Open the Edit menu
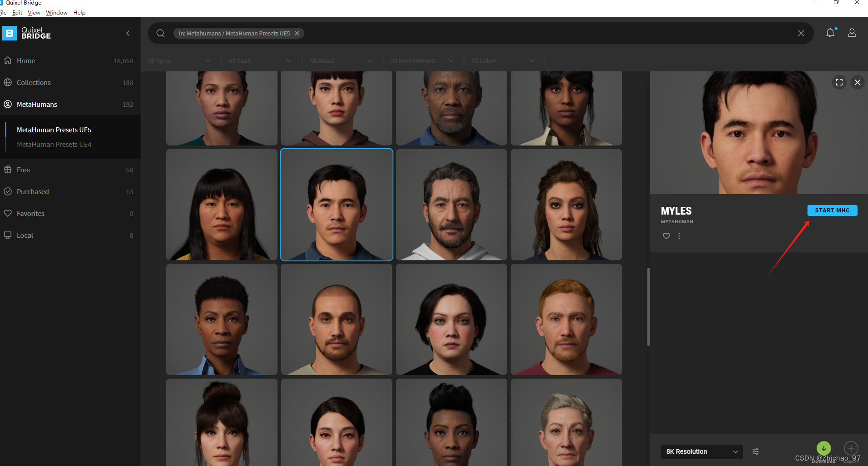 coord(17,12)
